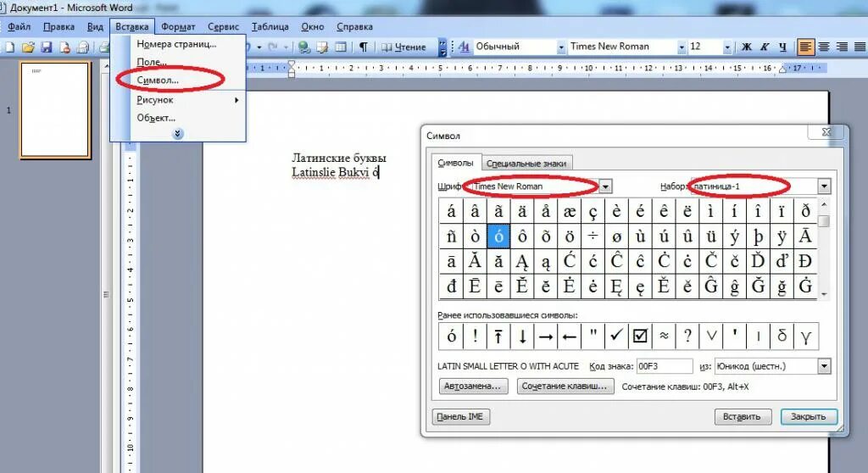
Task: Save the document with the floppy disk icon
Action: pos(47,47)
